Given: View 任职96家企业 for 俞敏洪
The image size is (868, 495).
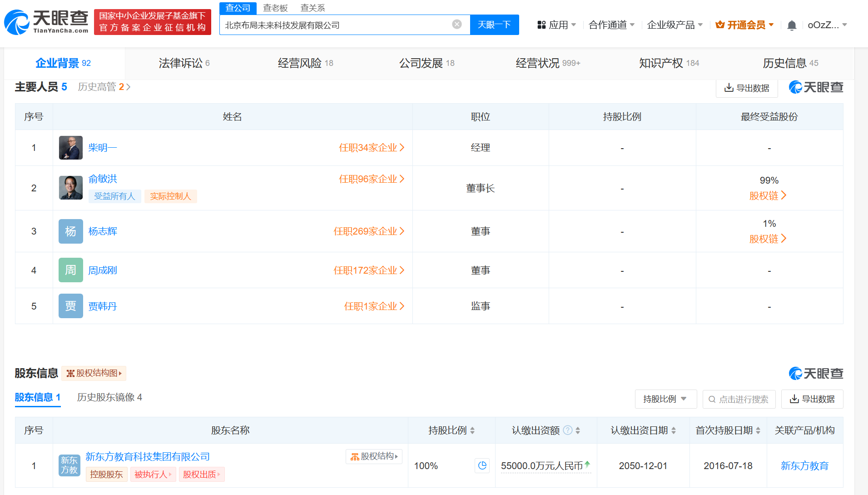Looking at the screenshot, I should (372, 179).
